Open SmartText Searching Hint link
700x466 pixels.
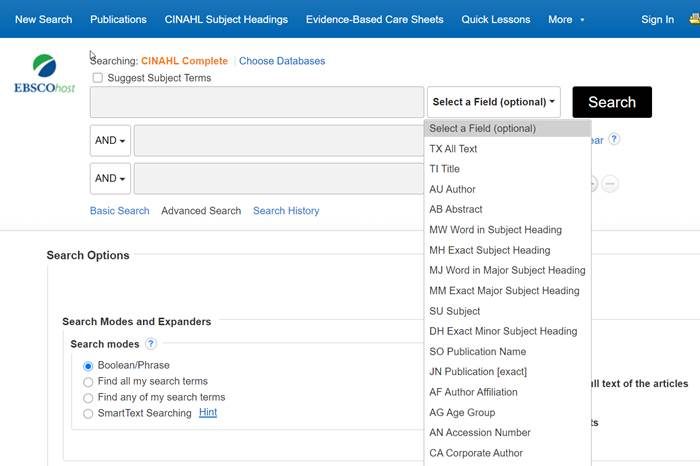208,412
